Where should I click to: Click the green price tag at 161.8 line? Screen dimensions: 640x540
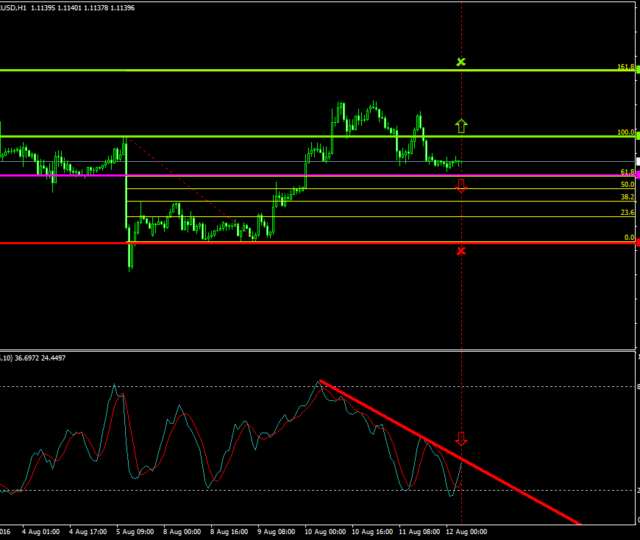pos(637,70)
